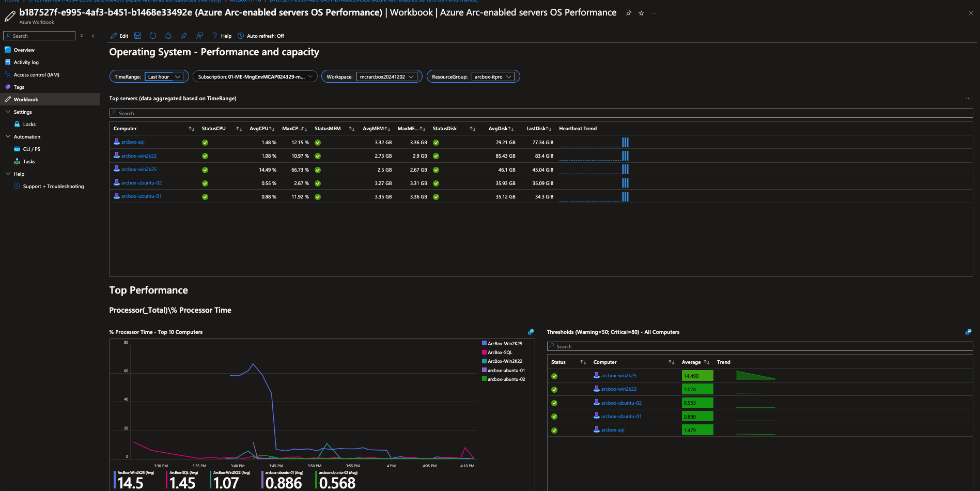
Task: Click the Edit pencil toolbar button
Action: pos(119,36)
